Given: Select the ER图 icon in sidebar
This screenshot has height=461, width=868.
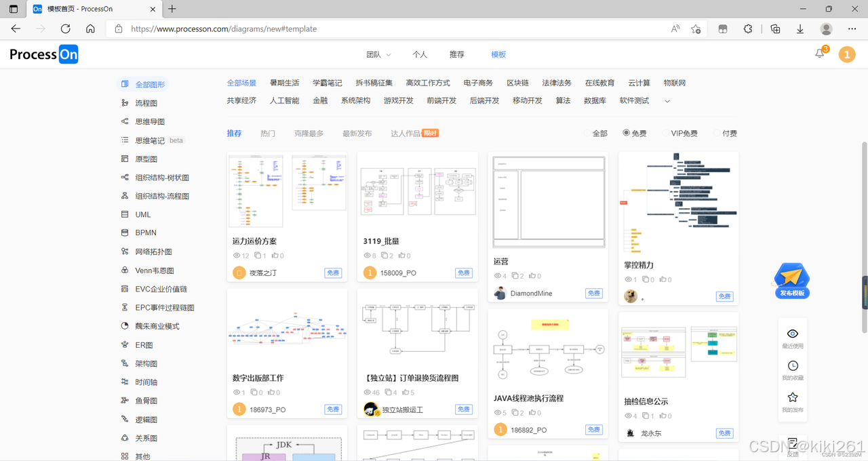Looking at the screenshot, I should (x=125, y=344).
